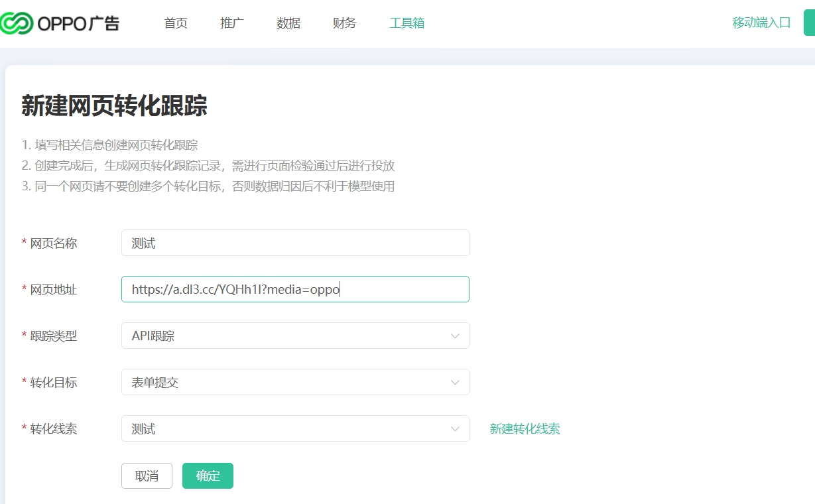Open the 财务 menu
This screenshot has height=504, width=815.
point(345,23)
